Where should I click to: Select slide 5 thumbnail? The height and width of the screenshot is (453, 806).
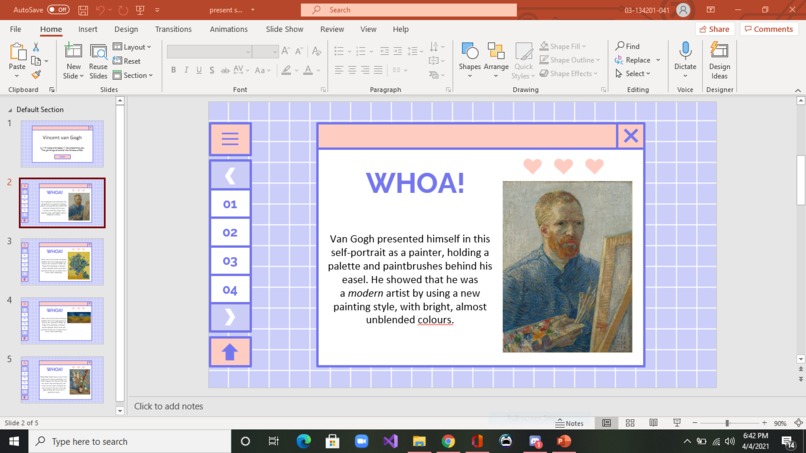point(62,380)
